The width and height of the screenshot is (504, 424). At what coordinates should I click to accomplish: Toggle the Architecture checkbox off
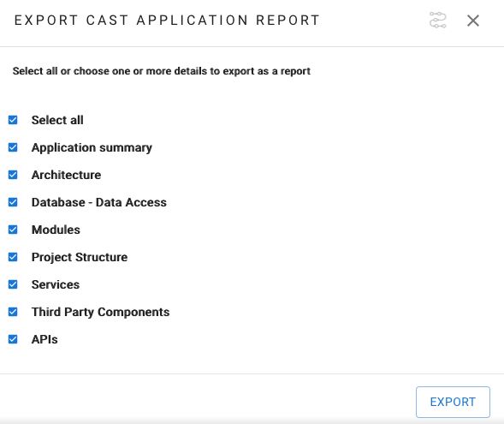tap(13, 175)
